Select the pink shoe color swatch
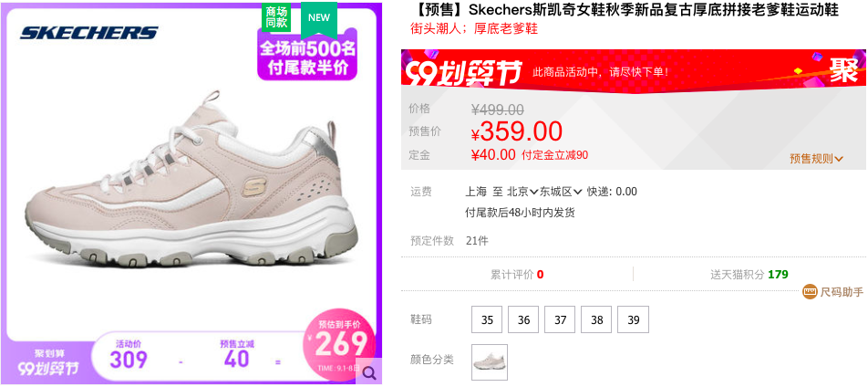This screenshot has height=387, width=868. pos(490,362)
